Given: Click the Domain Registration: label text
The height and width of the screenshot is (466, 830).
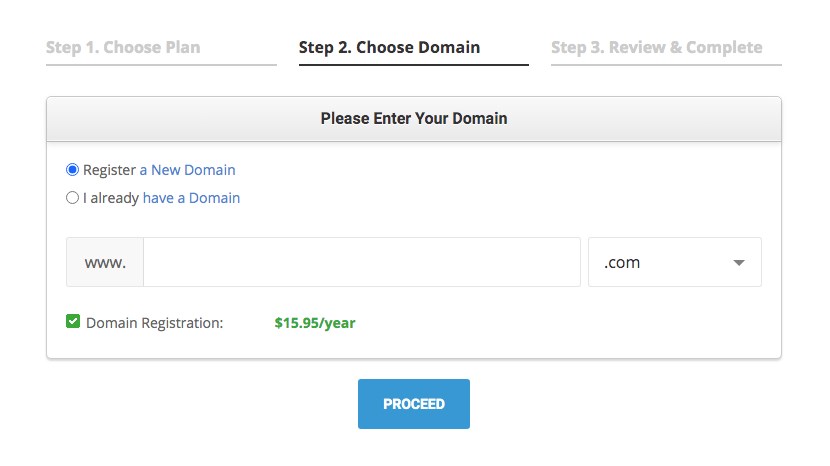Looking at the screenshot, I should pos(155,323).
